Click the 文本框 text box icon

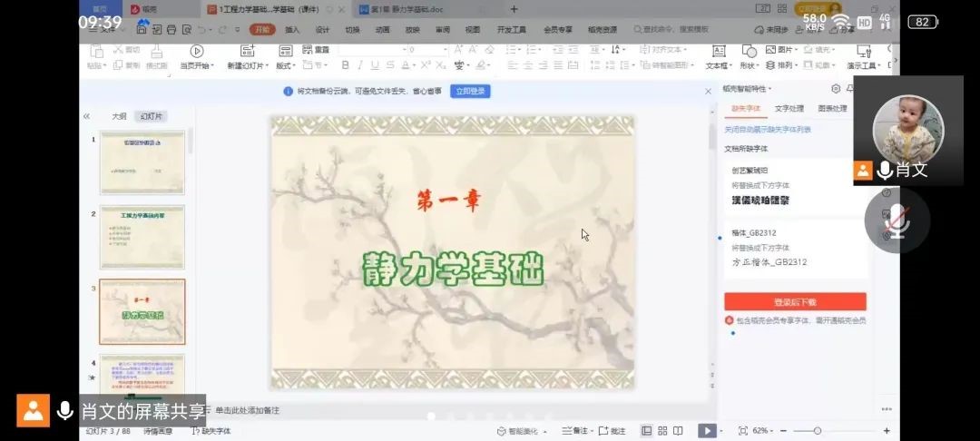point(719,52)
